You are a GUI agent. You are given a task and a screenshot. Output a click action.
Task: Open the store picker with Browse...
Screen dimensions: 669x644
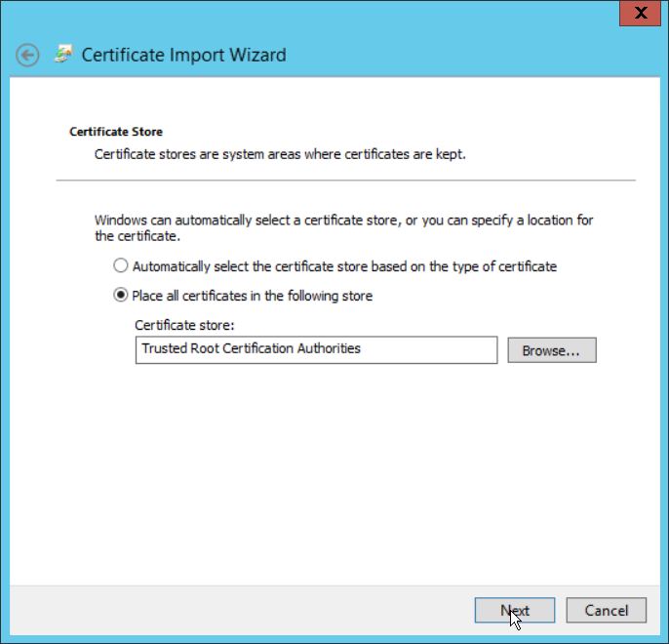click(x=551, y=349)
